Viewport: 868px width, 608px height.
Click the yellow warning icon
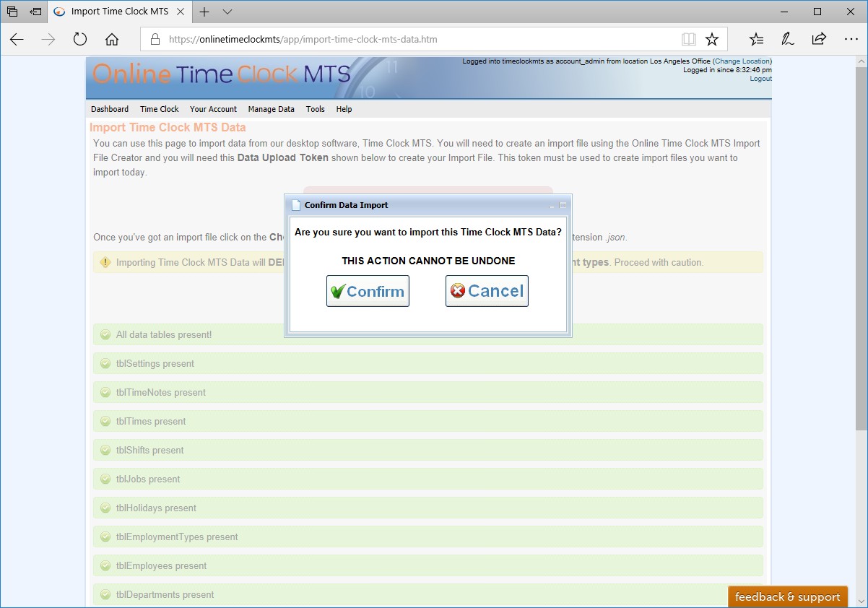point(105,262)
